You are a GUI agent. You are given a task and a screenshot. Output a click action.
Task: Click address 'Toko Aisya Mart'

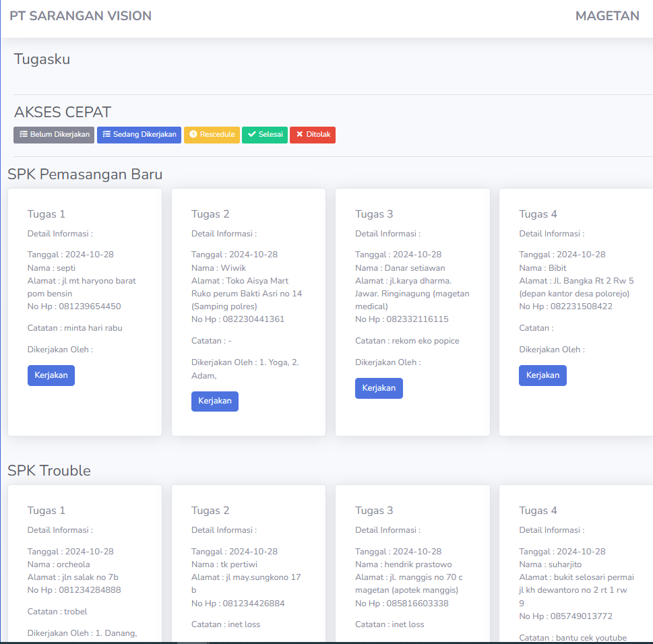257,281
